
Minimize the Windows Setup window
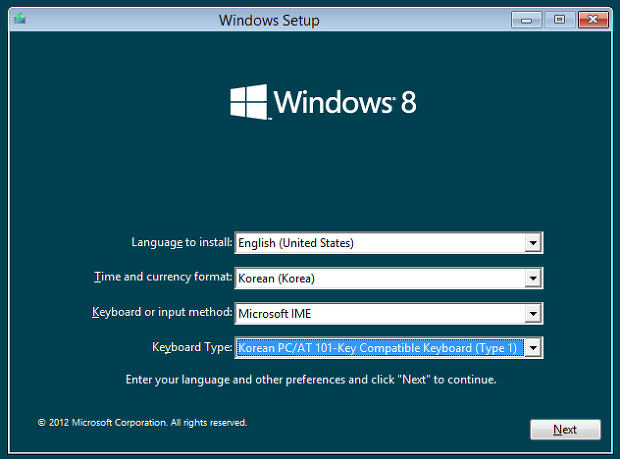pyautogui.click(x=526, y=20)
